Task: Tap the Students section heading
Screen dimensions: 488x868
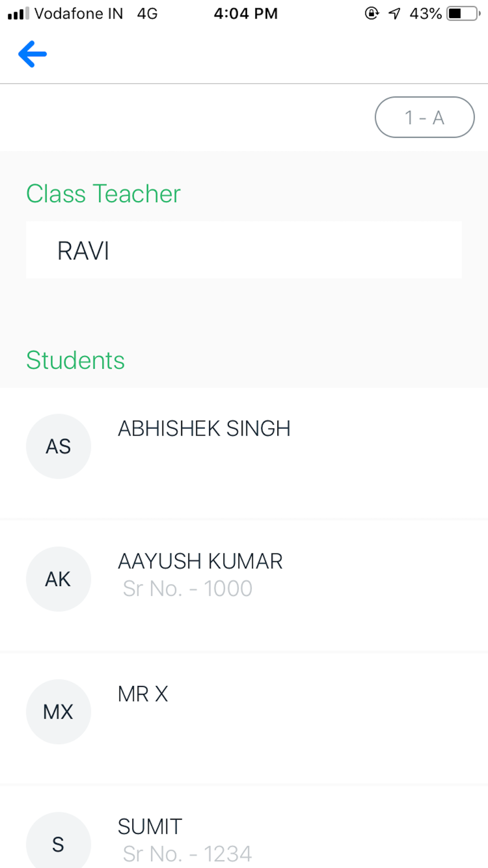Action: (76, 360)
